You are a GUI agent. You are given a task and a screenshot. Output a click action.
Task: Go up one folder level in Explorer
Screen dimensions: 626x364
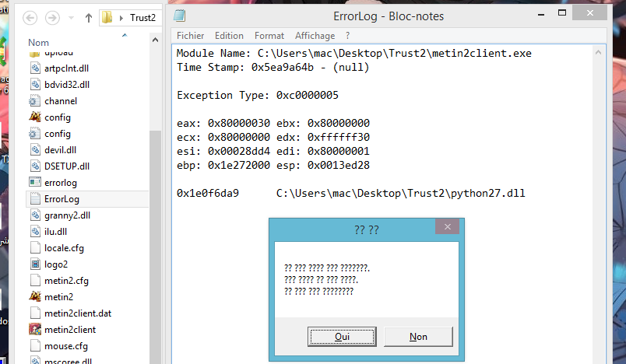point(89,18)
